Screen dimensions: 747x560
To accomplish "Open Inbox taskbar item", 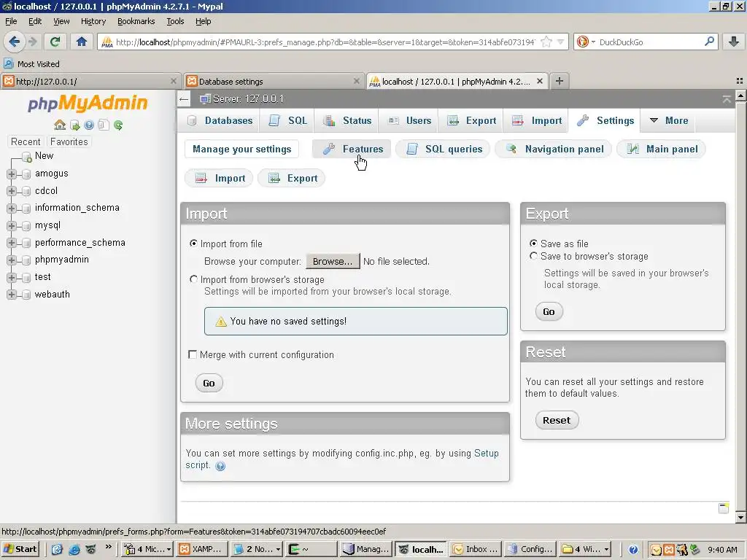I will coord(474,549).
